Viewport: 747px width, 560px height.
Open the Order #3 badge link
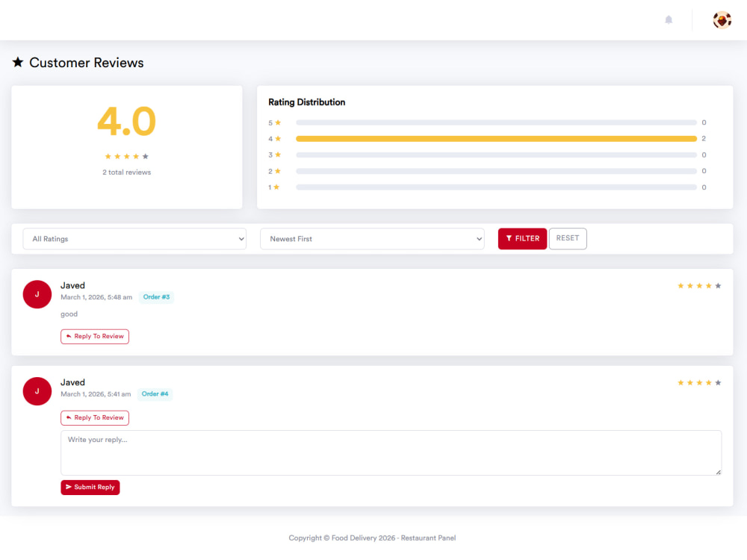[156, 297]
